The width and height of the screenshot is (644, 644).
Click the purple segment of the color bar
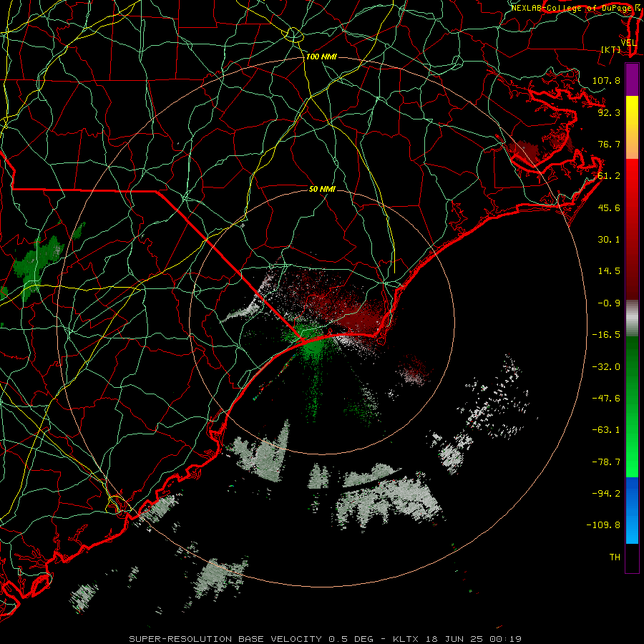coord(632,79)
